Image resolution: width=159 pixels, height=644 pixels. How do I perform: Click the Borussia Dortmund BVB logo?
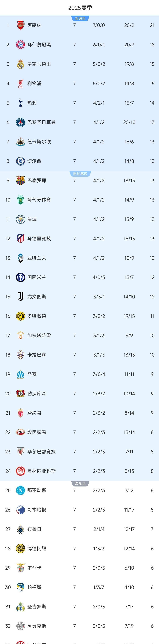[x=20, y=316]
